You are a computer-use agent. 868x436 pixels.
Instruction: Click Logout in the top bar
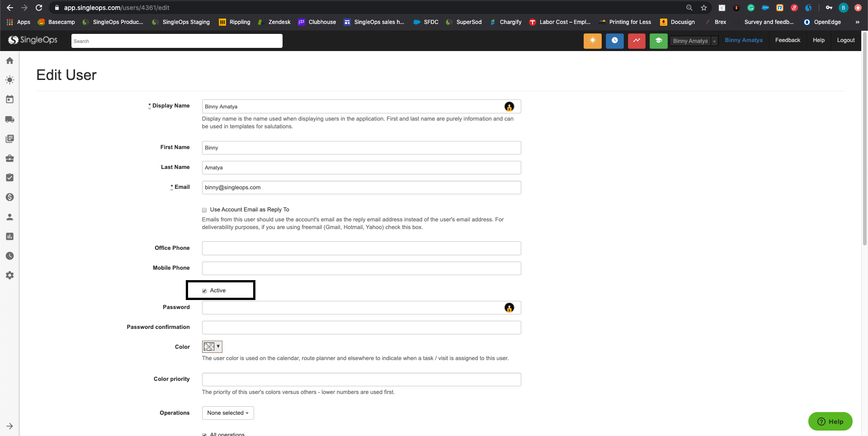[x=846, y=40]
